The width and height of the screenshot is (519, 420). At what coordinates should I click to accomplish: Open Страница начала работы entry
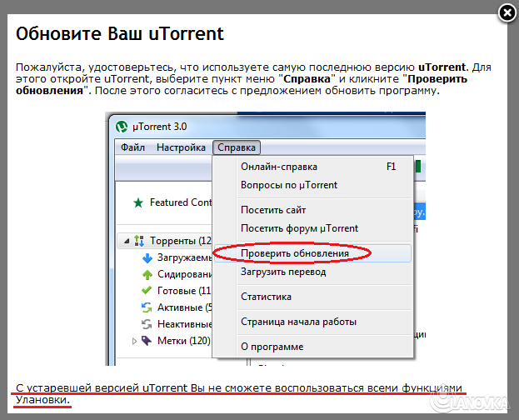(312, 322)
